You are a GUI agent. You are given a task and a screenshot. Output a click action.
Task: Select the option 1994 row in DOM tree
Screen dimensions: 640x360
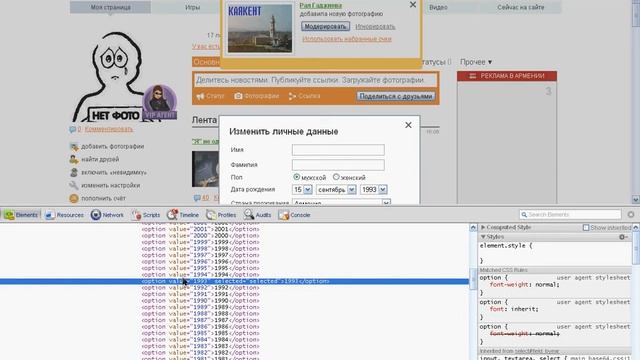[x=200, y=275]
